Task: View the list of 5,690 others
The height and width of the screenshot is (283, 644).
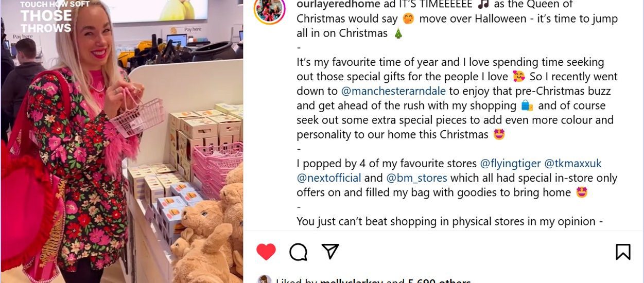Action: [x=439, y=280]
